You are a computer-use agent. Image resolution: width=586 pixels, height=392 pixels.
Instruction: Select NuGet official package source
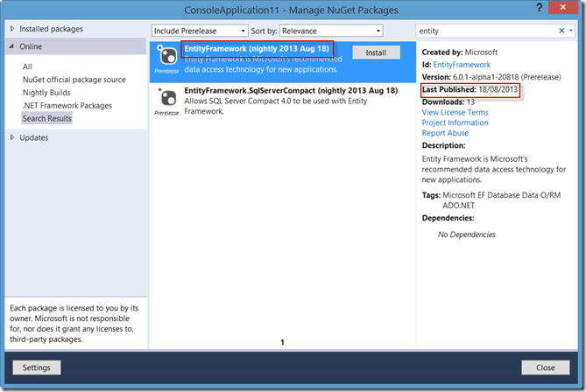click(74, 80)
